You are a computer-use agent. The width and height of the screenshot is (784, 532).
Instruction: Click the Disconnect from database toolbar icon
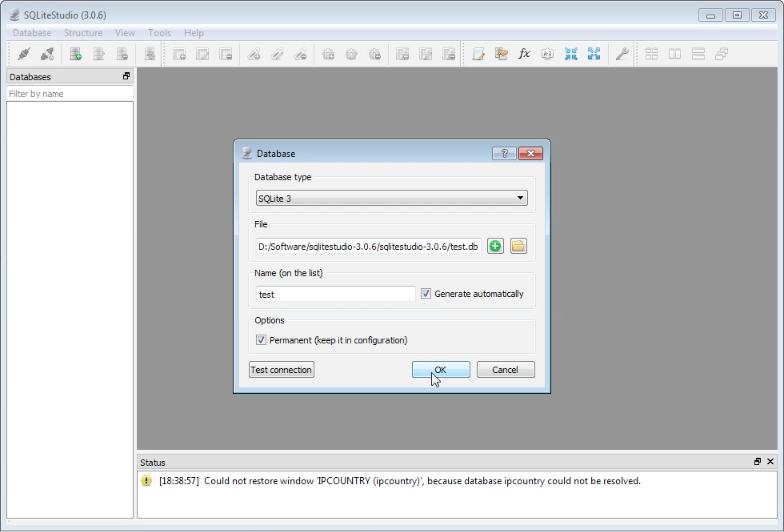pos(48,54)
